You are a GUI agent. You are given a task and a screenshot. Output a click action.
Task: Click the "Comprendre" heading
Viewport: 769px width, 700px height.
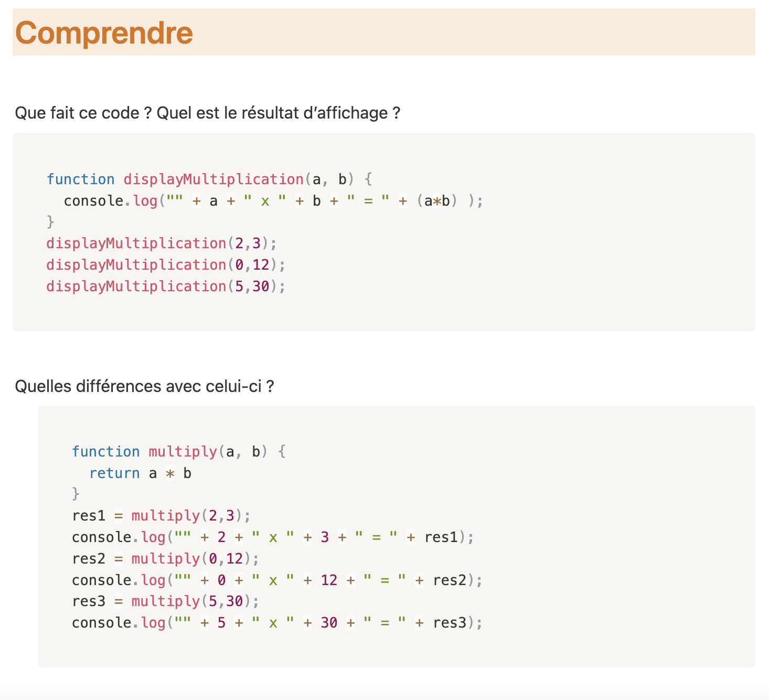104,33
